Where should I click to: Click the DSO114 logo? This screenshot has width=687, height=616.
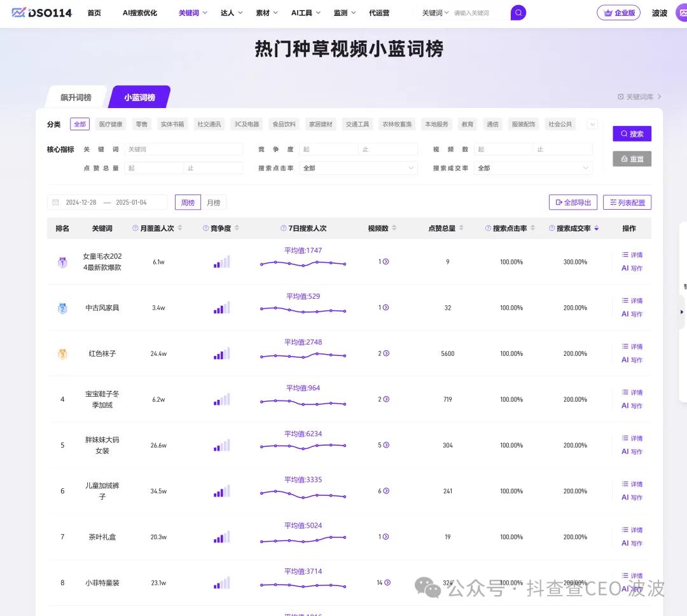[42, 13]
